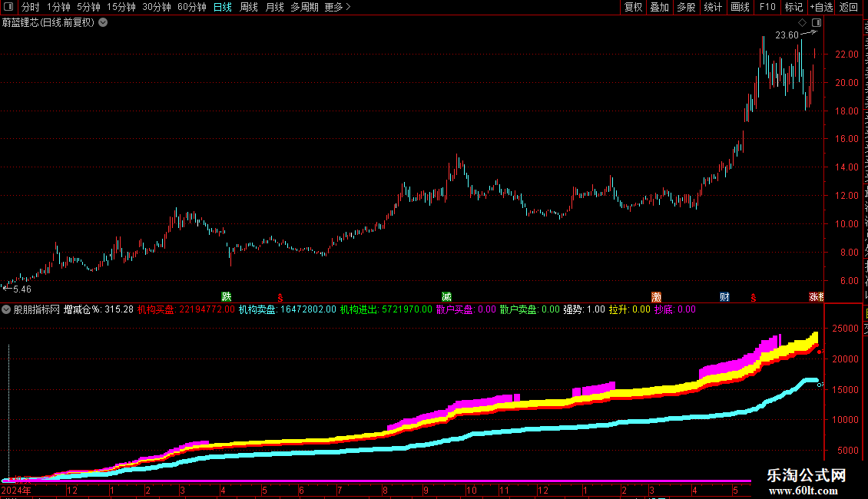Click the 蔚蓝锂芯(日线.前复权) chart title
Screen dimensions: 868x499
point(48,23)
